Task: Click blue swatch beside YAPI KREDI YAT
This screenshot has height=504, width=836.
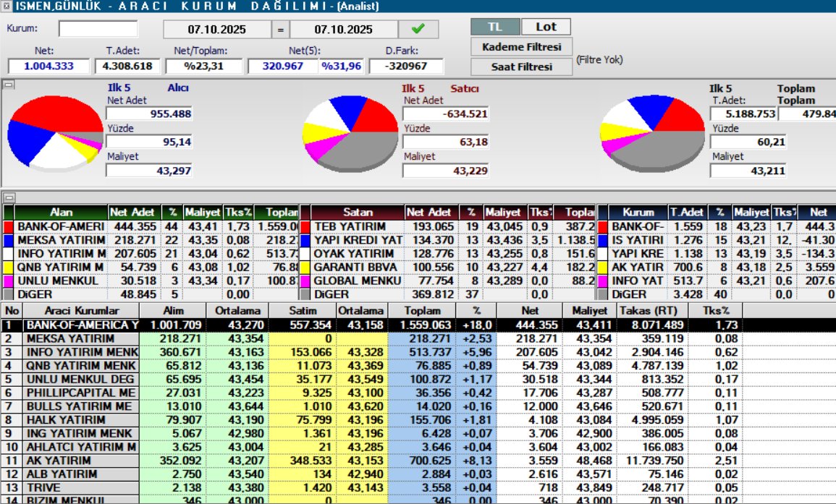Action: tap(305, 240)
